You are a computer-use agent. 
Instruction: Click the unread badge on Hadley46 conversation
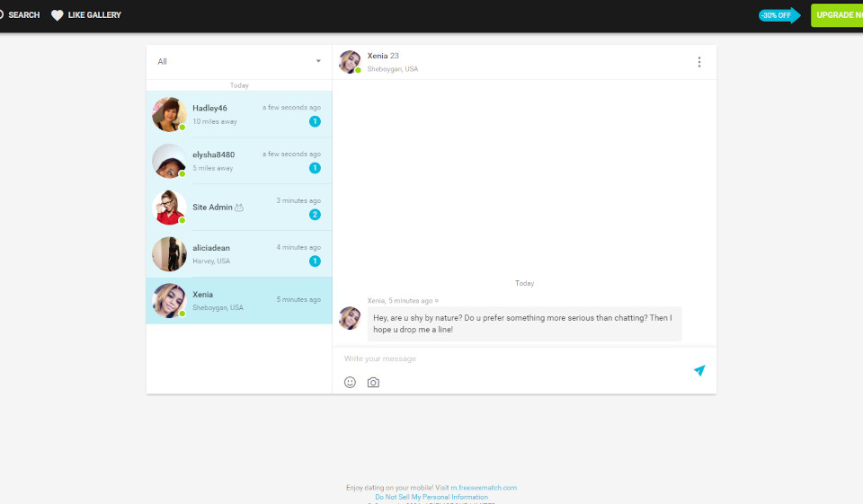click(315, 121)
